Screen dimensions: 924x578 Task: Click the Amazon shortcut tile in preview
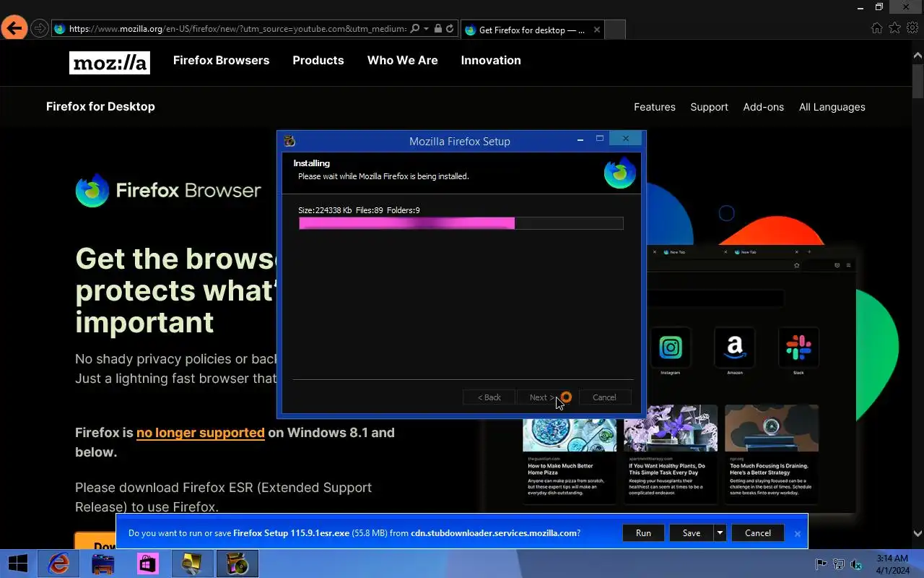[x=735, y=348]
